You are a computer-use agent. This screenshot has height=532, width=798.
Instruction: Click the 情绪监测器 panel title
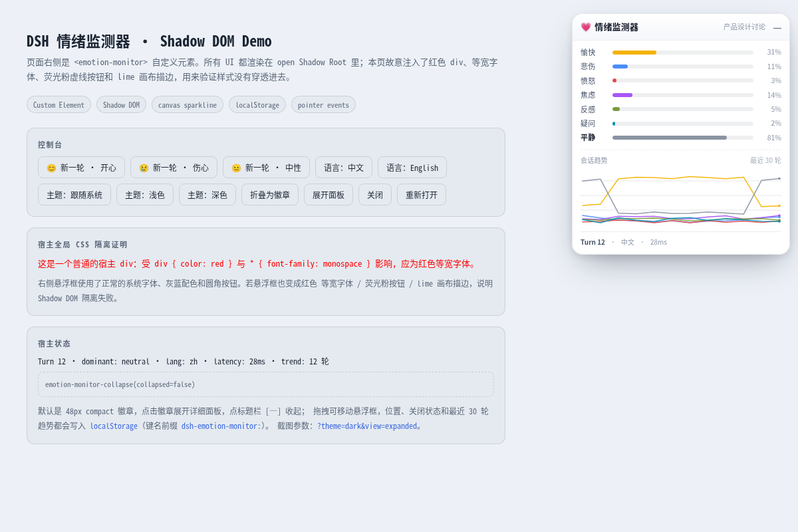point(616,27)
